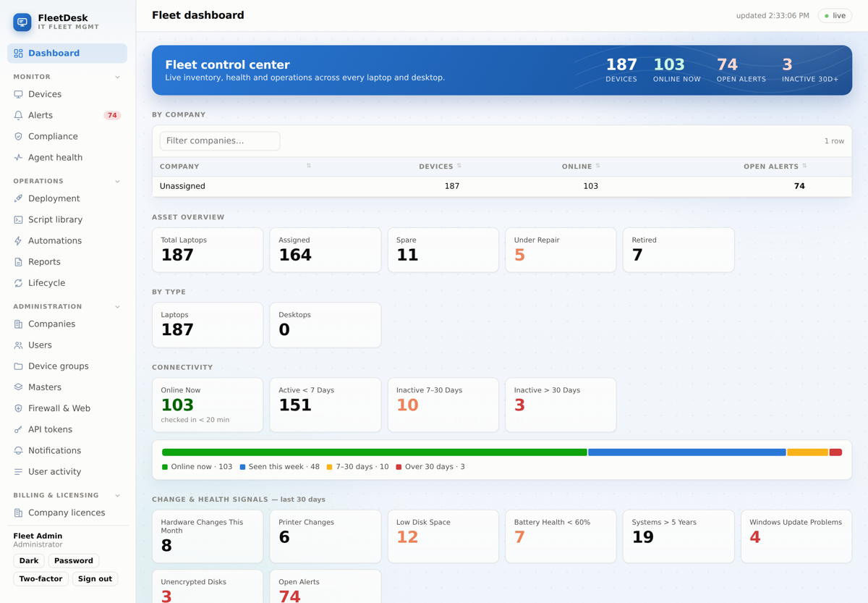The height and width of the screenshot is (603, 868).
Task: Click the Devices monitor icon
Action: [19, 94]
